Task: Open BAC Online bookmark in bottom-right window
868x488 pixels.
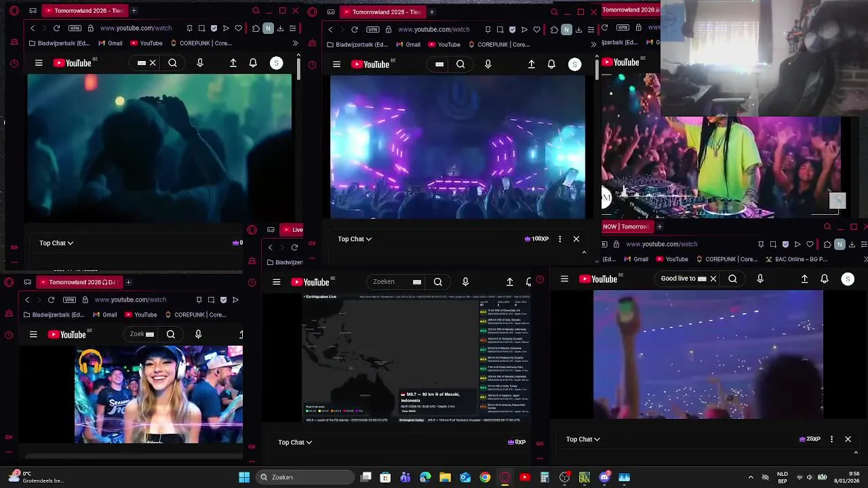Action: click(x=796, y=259)
